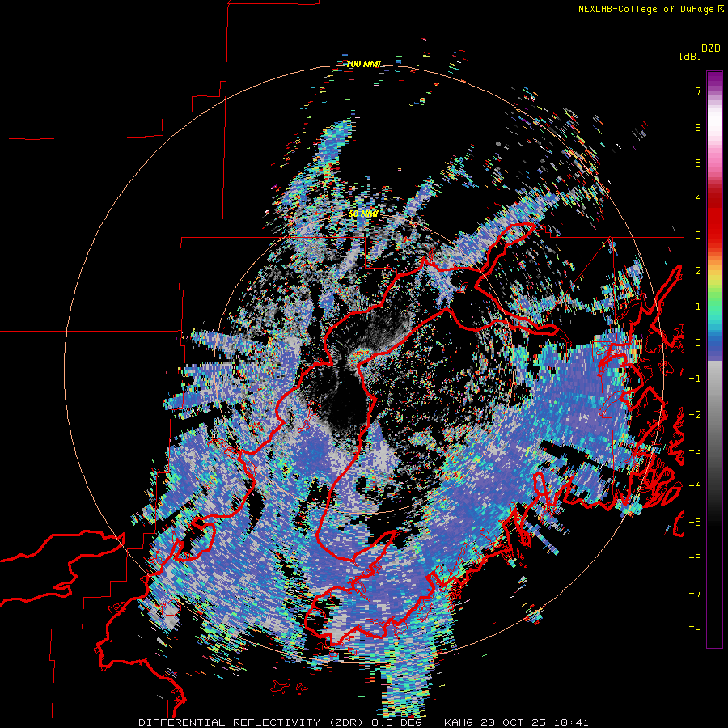Click the 0 dB tick label on the color scale
Viewport: 728px width, 728px height.
click(698, 343)
